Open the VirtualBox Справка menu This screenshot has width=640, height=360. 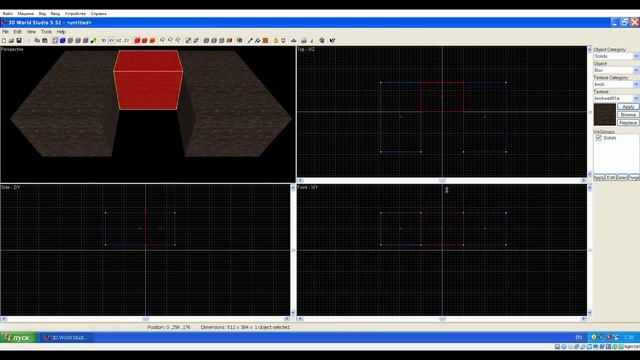click(x=98, y=13)
